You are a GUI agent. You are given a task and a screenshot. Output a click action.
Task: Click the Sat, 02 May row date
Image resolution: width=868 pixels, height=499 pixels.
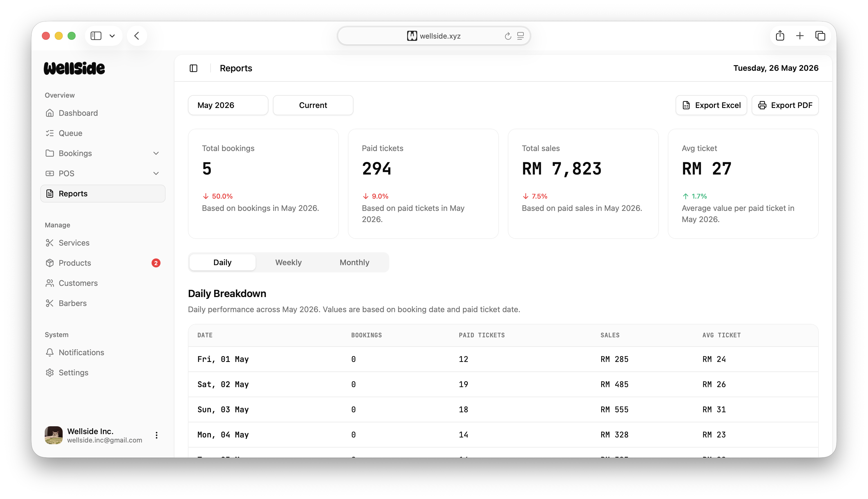click(x=223, y=385)
